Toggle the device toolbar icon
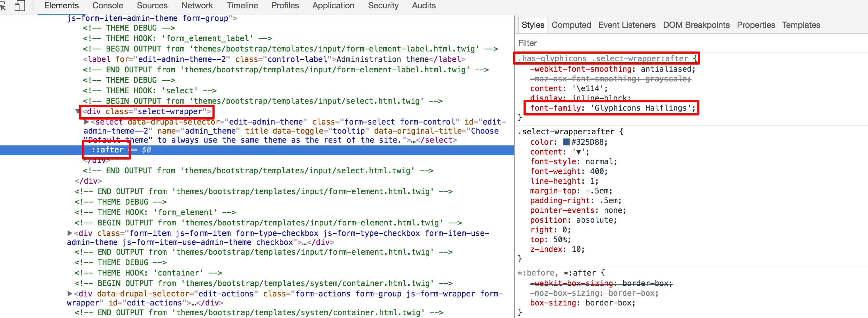 tap(20, 6)
